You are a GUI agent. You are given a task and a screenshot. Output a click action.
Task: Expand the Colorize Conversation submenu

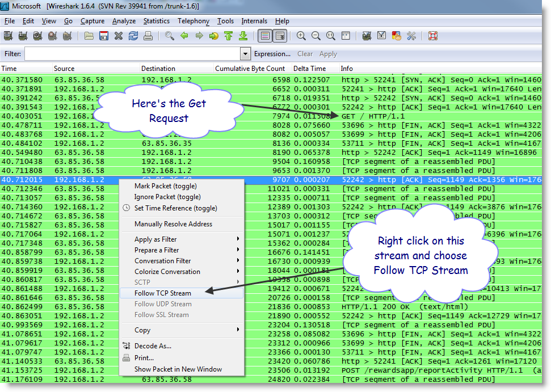click(182, 272)
